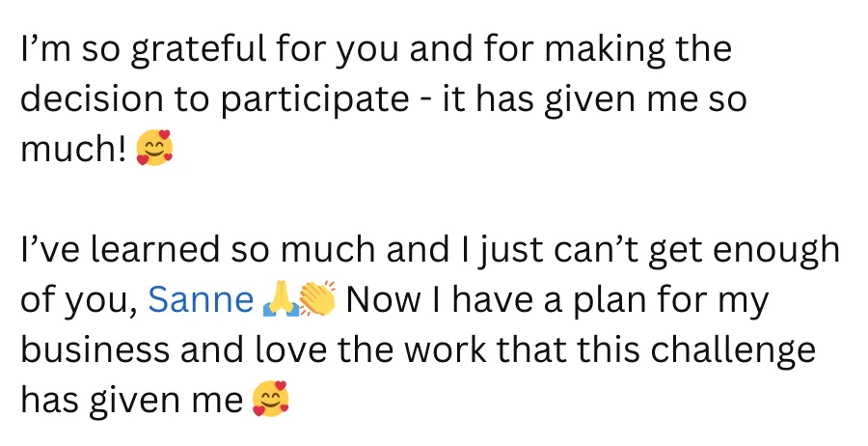Select the hearts-face emoji after "has given me"
This screenshot has height=446, width=868.
coord(270,399)
